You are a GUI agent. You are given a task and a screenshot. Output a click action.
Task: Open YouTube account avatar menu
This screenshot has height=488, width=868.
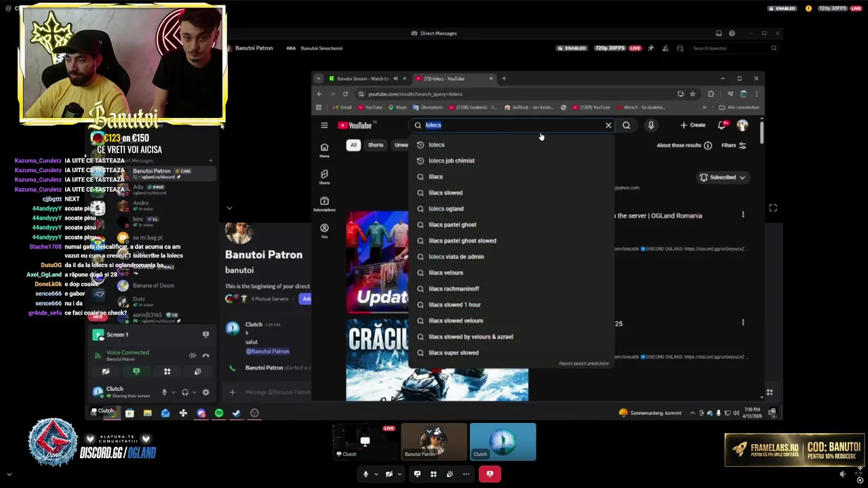click(x=743, y=125)
